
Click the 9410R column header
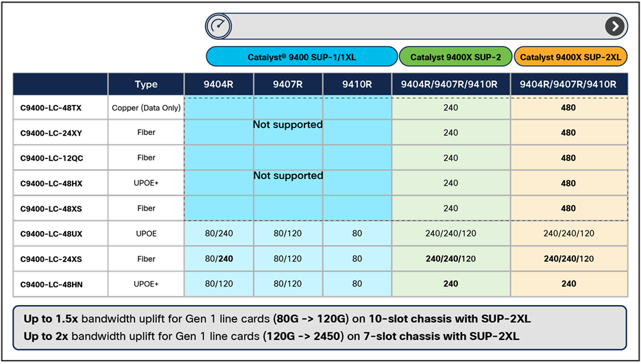click(x=357, y=84)
